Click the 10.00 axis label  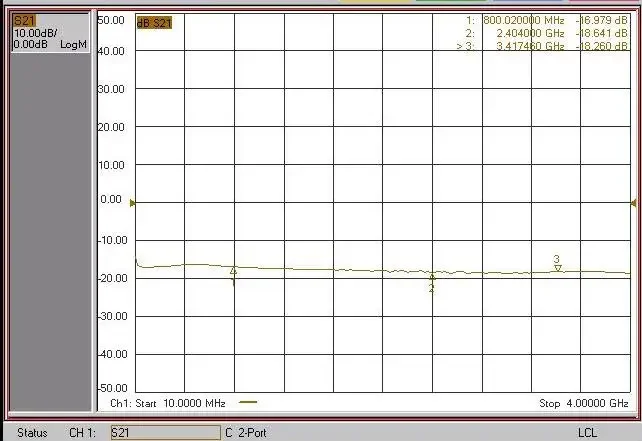[111, 165]
